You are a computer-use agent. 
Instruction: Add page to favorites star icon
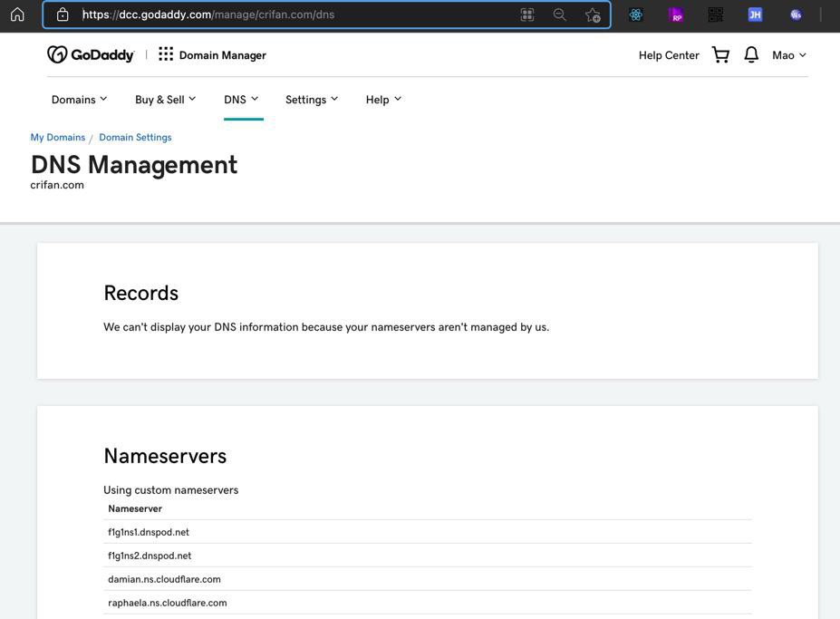tap(593, 15)
